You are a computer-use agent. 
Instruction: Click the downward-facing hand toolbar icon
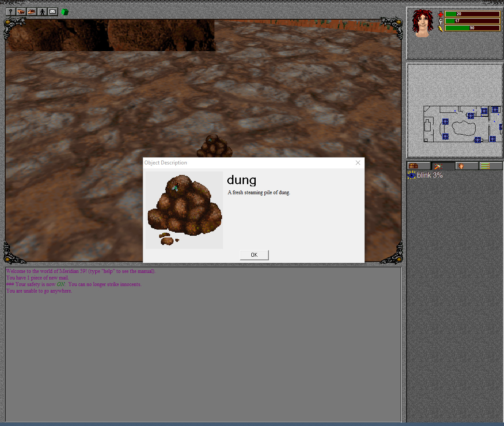pyautogui.click(x=21, y=12)
